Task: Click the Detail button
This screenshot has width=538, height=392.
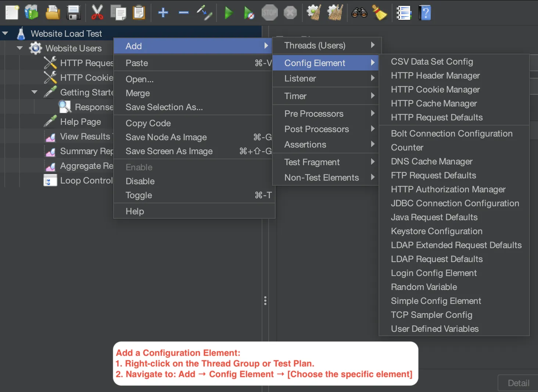Action: pyautogui.click(x=518, y=383)
